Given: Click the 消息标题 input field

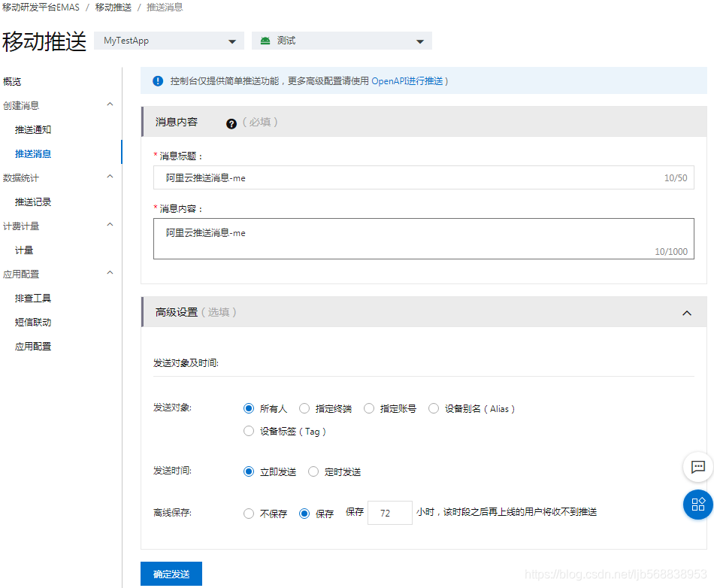Looking at the screenshot, I should click(423, 177).
